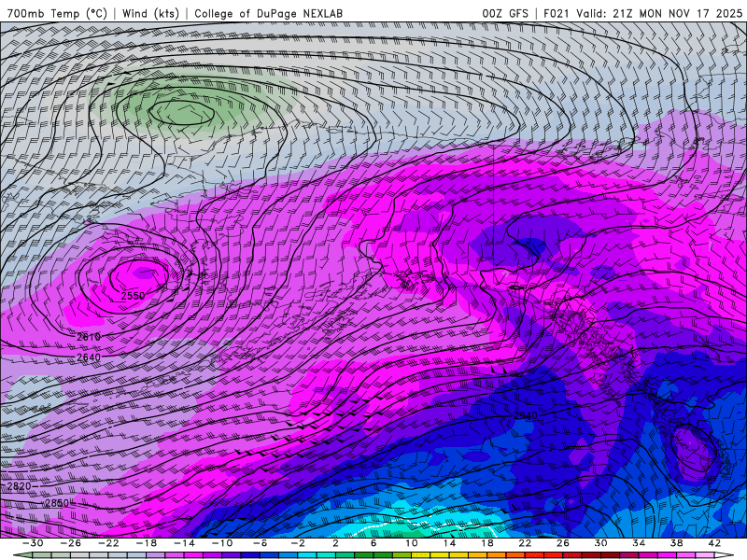747x560 pixels.
Task: Click 'College of DuPage NEXLAB' header text
Action: tap(268, 13)
